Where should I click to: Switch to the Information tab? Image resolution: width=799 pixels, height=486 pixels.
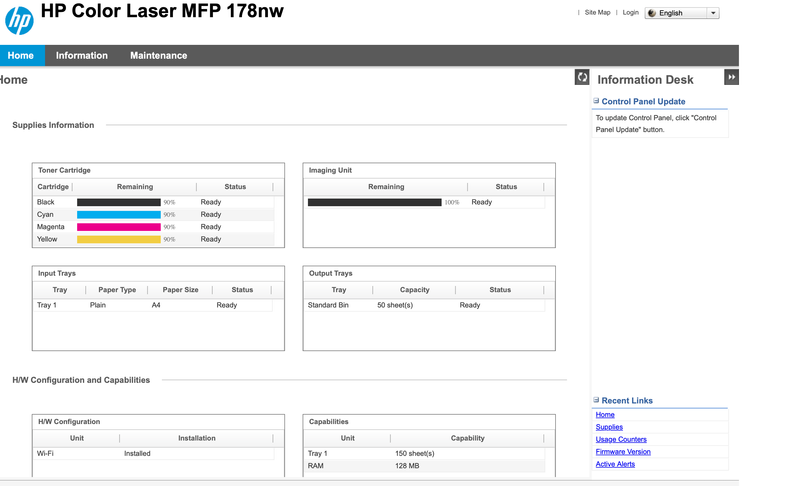point(82,56)
